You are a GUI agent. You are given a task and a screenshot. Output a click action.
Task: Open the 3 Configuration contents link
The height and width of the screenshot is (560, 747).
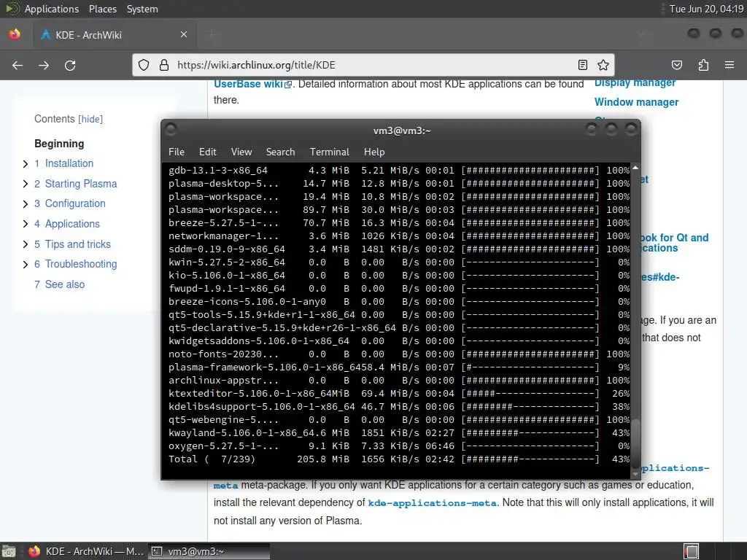pyautogui.click(x=69, y=203)
